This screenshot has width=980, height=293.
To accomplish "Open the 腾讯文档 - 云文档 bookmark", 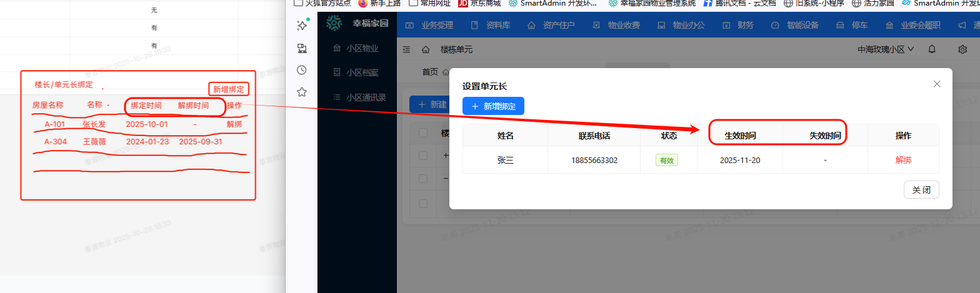I will coord(739,2).
